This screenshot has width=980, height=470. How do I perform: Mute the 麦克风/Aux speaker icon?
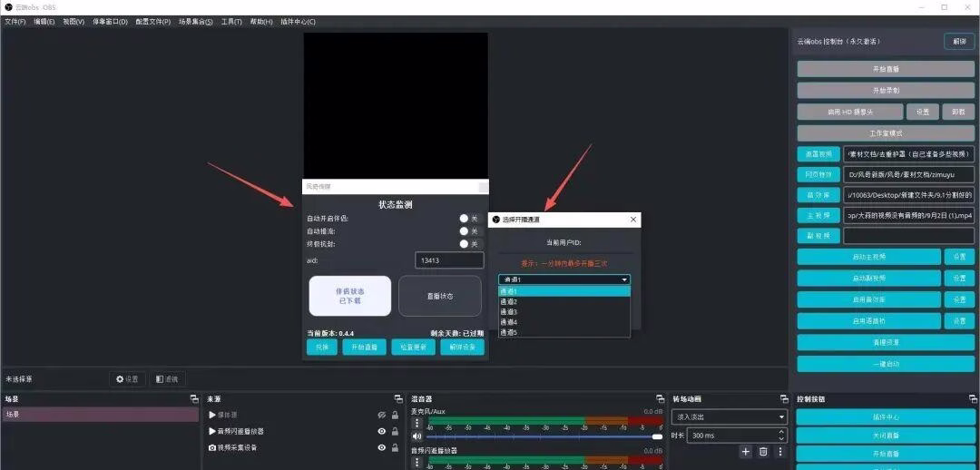(416, 436)
